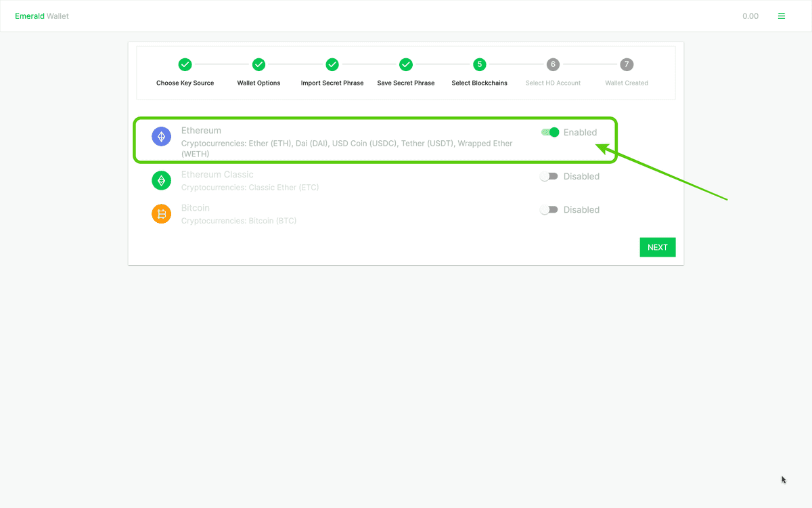812x508 pixels.
Task: Click the Ethereum Classic blockchain icon
Action: (x=161, y=180)
